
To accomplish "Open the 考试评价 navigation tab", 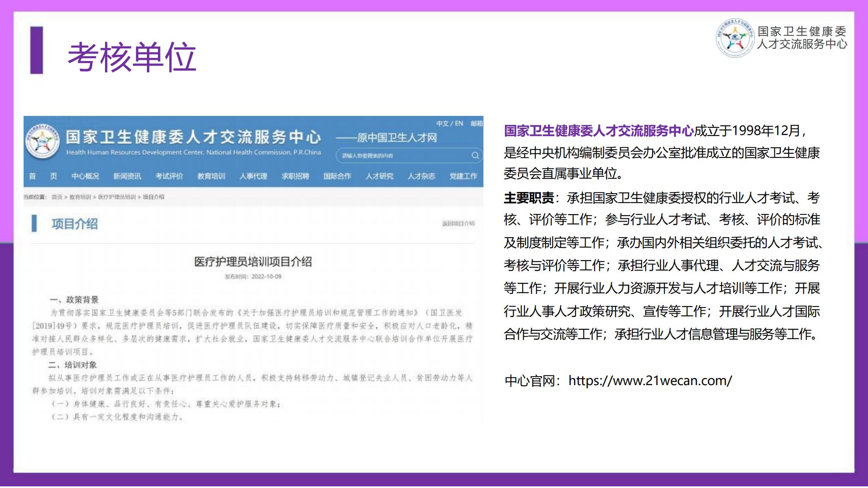I will coord(169,176).
